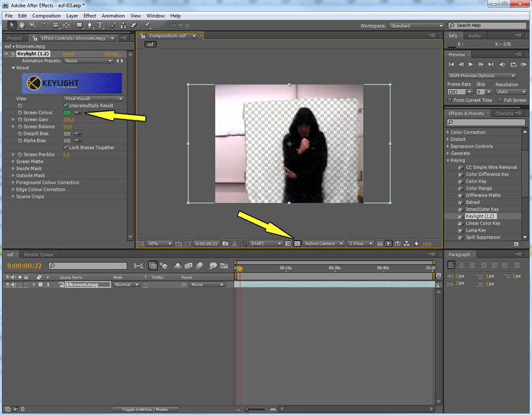Start RAM preview from Preview panel
This screenshot has width=532, height=415.
[x=523, y=64]
